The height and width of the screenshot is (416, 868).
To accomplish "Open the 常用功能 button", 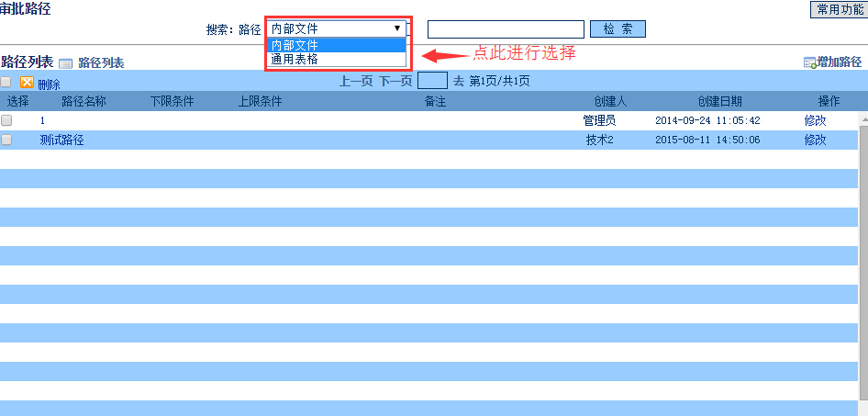I will click(839, 9).
